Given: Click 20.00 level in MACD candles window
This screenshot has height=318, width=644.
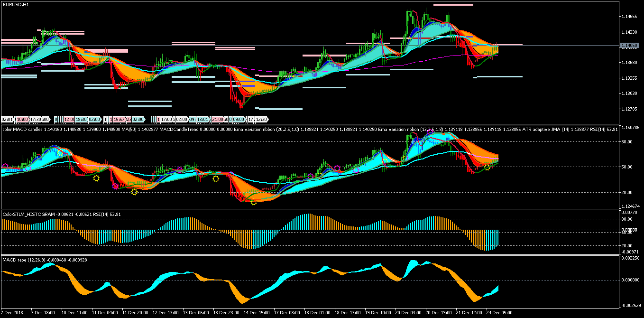Looking at the screenshot, I should [x=626, y=192].
